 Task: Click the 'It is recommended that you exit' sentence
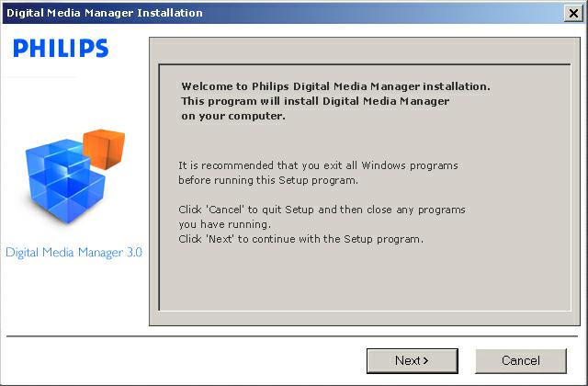tap(318, 165)
